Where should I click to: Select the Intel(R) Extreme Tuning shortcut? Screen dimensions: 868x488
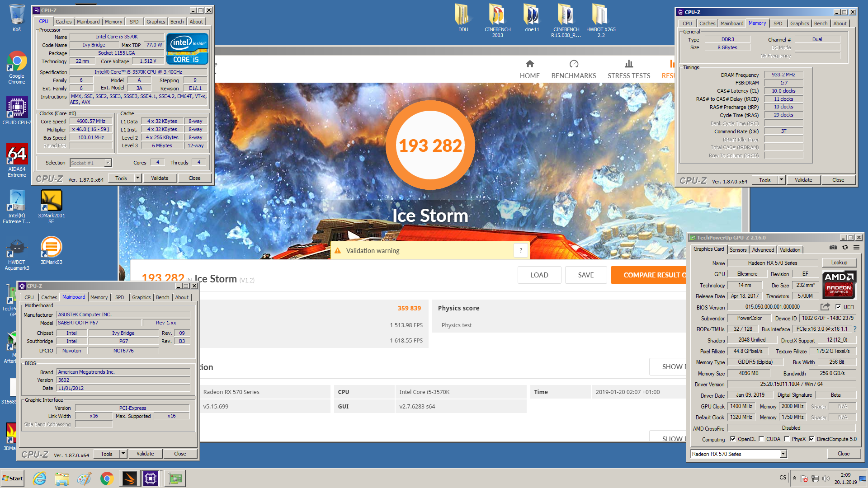17,206
